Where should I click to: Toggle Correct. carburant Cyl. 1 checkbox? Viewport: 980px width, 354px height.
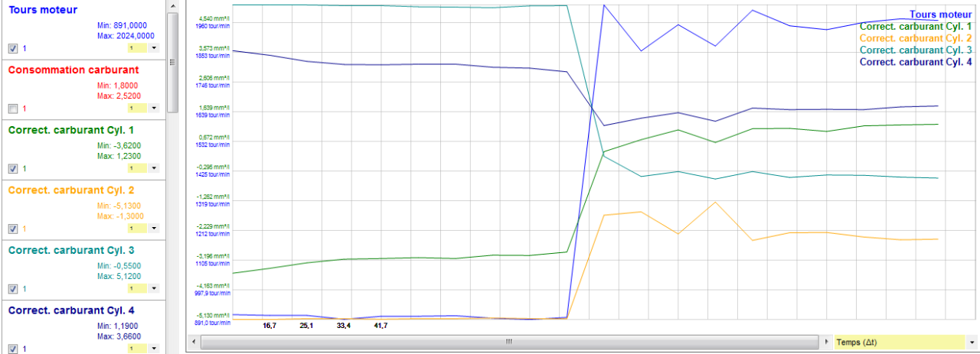[12, 168]
